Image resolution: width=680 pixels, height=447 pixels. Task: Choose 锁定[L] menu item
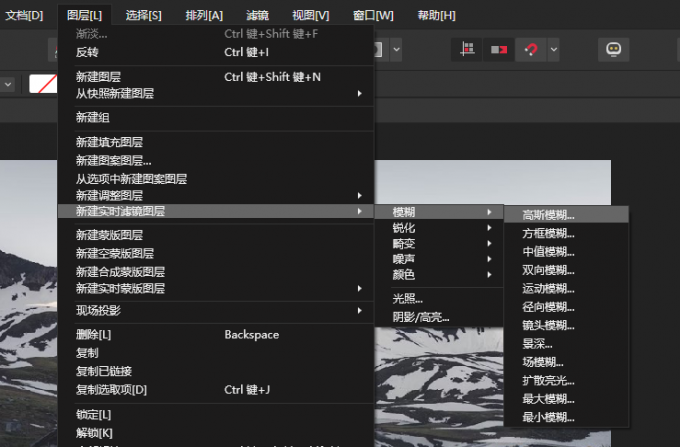[x=216, y=415]
